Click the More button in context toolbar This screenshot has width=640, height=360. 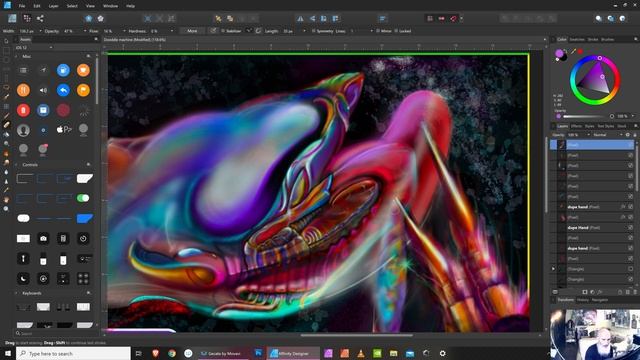[x=192, y=31]
